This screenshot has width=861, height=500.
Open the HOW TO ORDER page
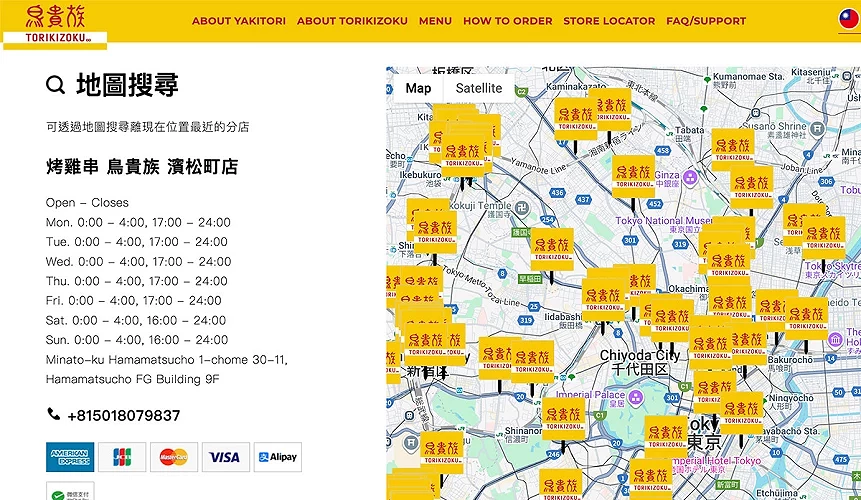(x=507, y=21)
